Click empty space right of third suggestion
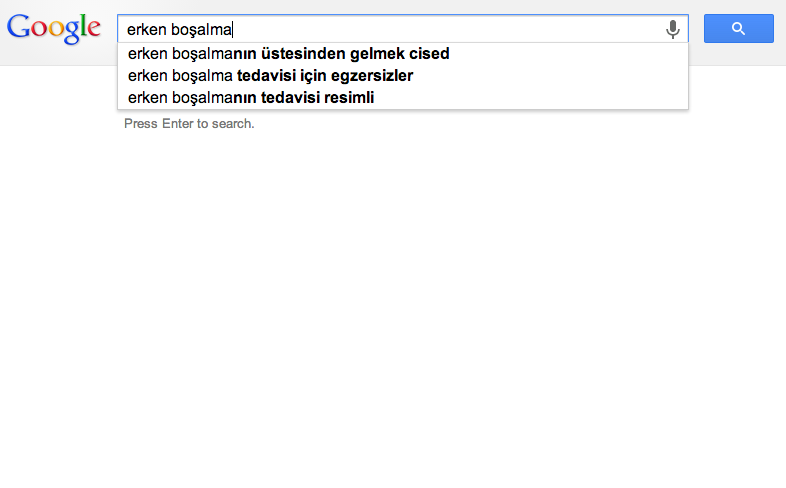This screenshot has height=488, width=786. [x=531, y=98]
